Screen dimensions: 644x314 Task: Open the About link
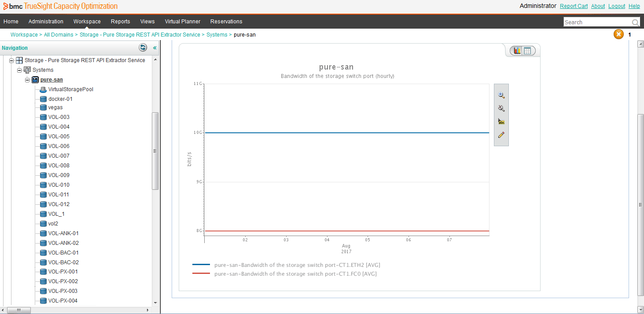pyautogui.click(x=598, y=6)
